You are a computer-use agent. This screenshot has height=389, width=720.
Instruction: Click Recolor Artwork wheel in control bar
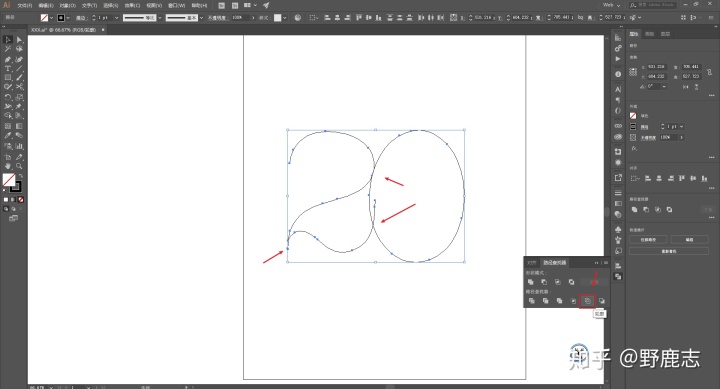click(x=298, y=17)
